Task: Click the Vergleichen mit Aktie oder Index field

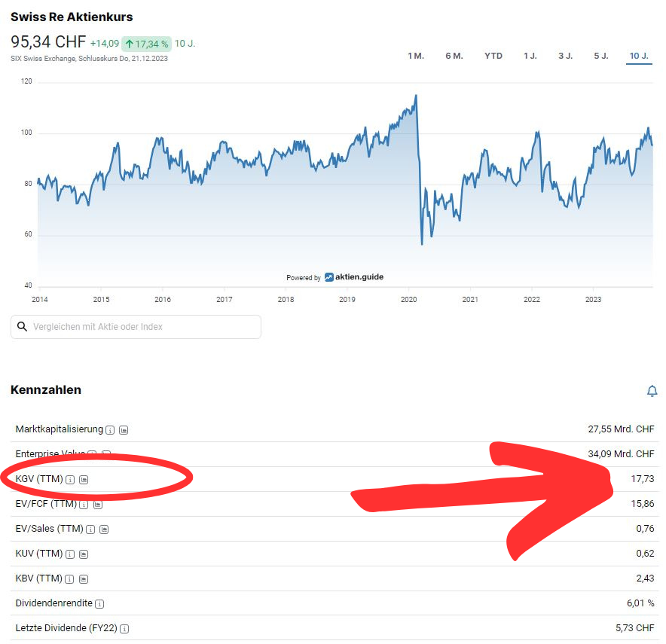Action: [x=136, y=327]
